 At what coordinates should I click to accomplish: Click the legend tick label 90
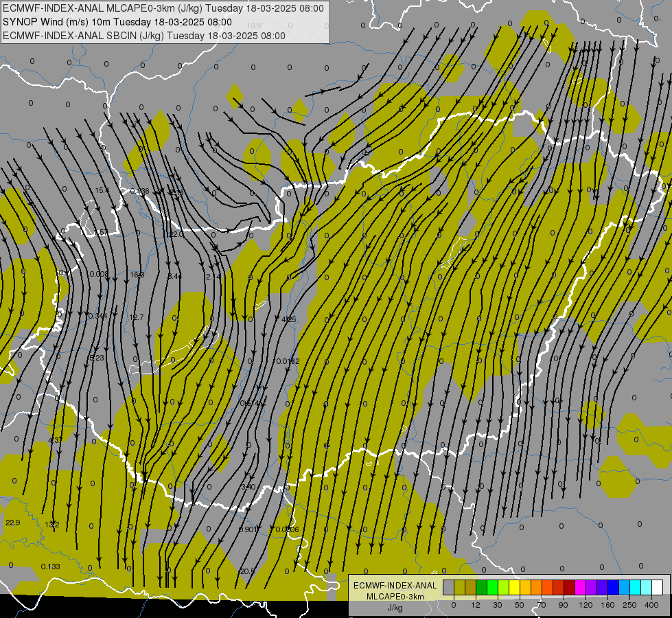click(563, 605)
